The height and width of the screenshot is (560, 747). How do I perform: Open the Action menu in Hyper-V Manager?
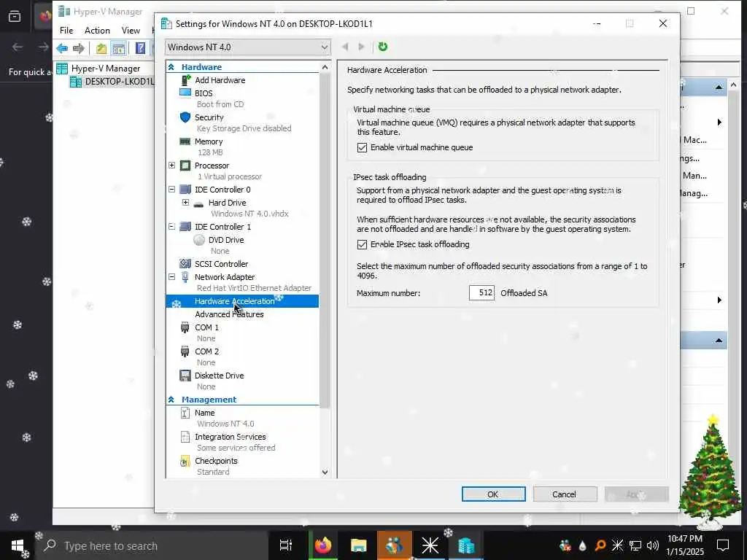click(x=97, y=31)
